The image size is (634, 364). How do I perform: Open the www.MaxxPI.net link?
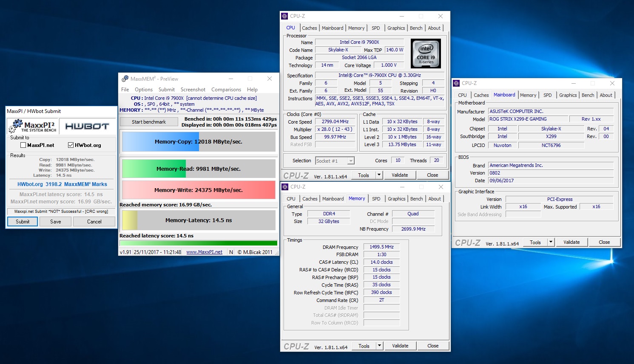coord(204,252)
